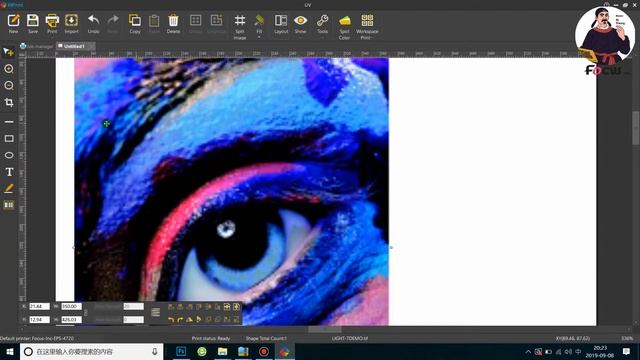Click the barcode tool in left sidebar
This screenshot has width=640, height=360.
[9, 205]
